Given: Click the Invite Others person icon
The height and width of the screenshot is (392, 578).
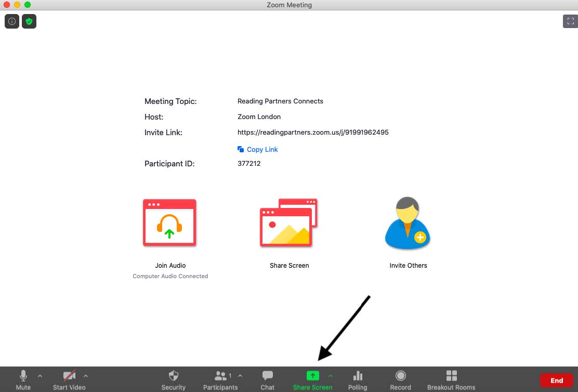Looking at the screenshot, I should point(408,223).
